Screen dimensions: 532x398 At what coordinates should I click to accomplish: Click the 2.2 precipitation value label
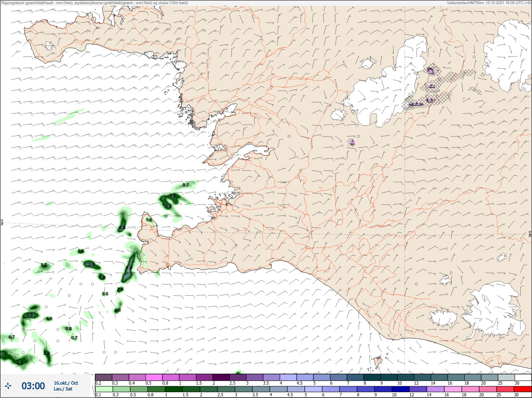click(x=47, y=353)
